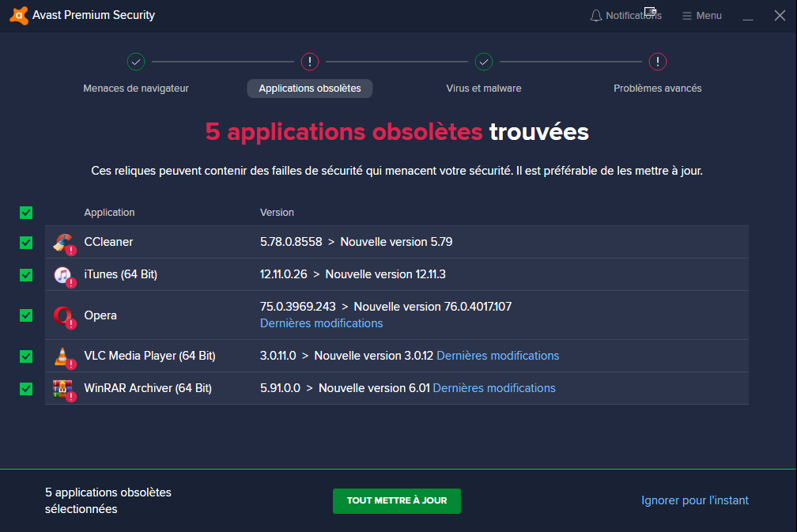Open Problèmes avancés step

coord(657,89)
